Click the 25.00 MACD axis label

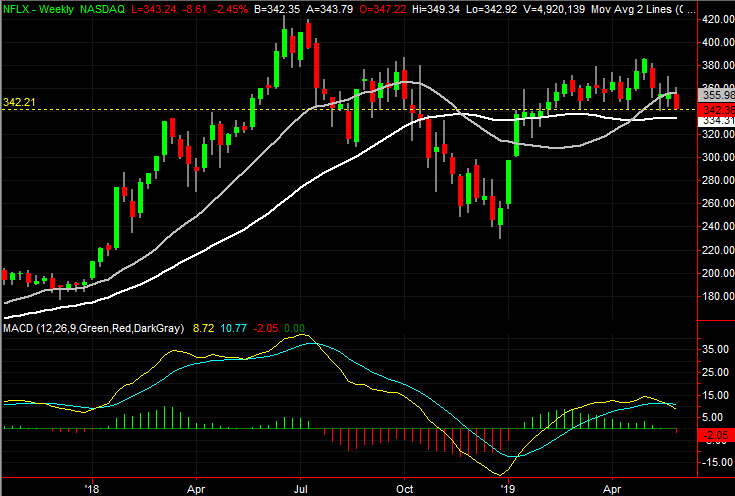[x=716, y=372]
